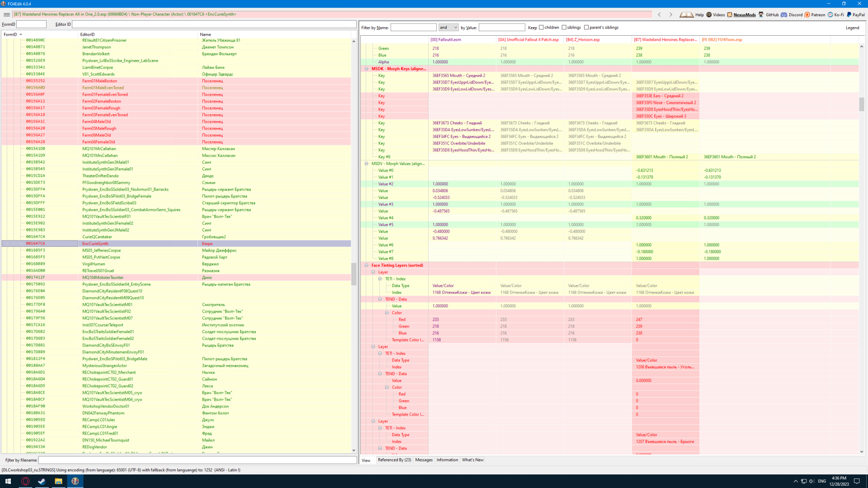Open the and/or filter dropdown
868x488 pixels.
(448, 28)
